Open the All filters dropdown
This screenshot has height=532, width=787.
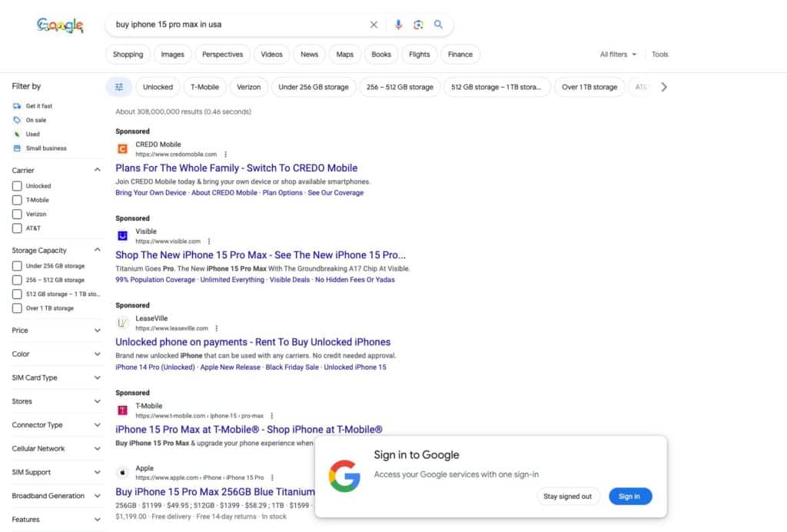[618, 55]
